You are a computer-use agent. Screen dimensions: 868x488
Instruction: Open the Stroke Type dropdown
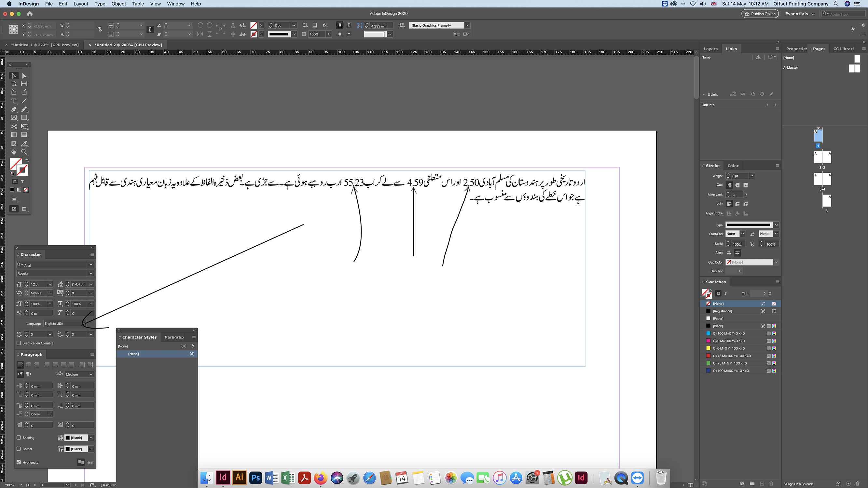[776, 224]
